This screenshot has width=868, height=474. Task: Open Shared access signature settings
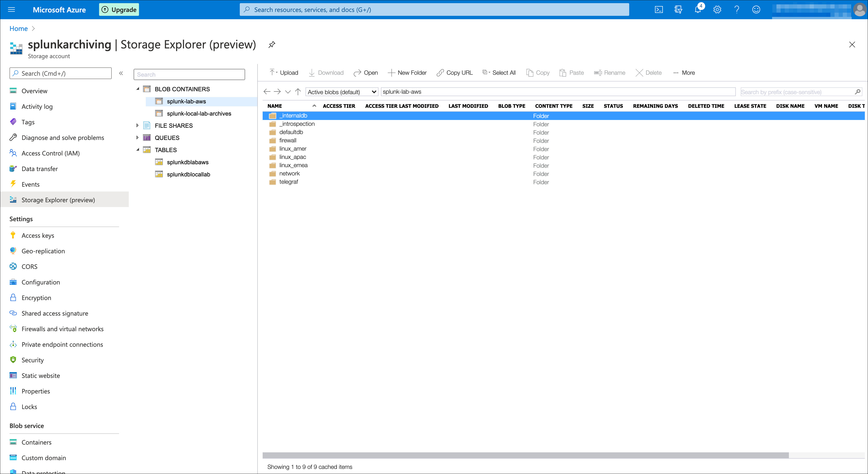point(55,313)
